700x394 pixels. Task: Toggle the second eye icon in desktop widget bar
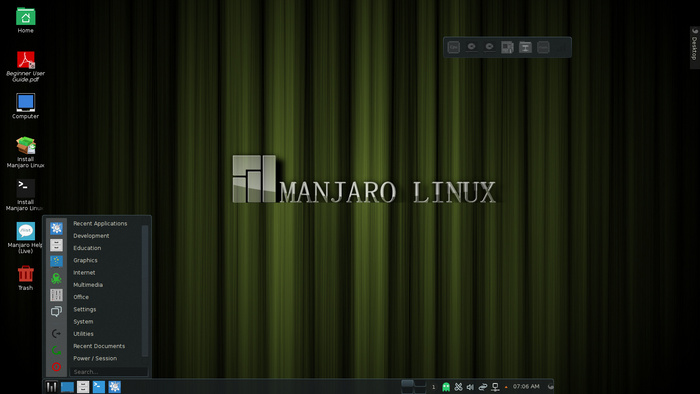489,47
